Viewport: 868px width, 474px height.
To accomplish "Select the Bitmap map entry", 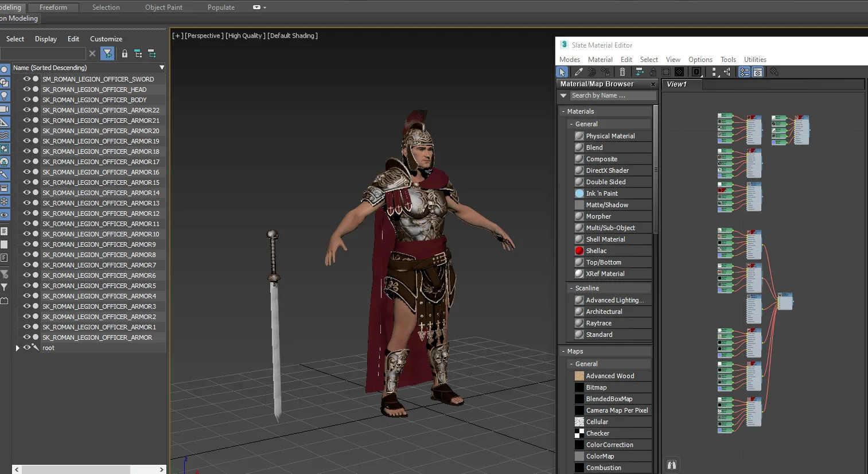I will coord(613,387).
